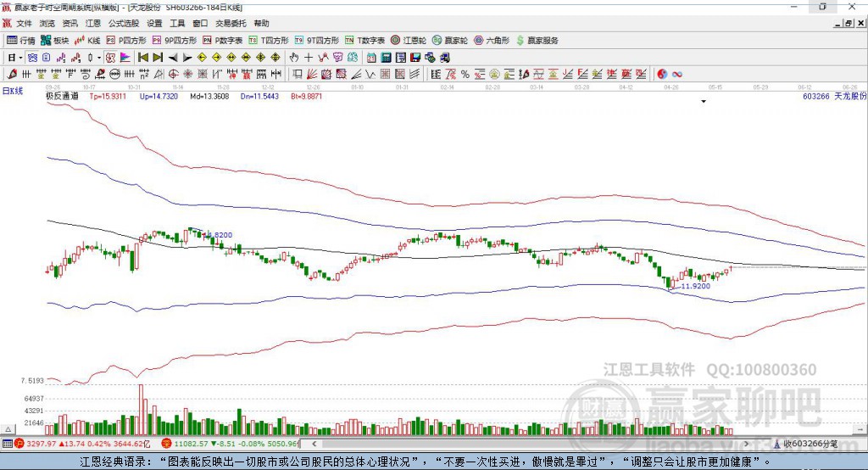Select the hand pan tool
The image size is (868, 470).
[x=294, y=58]
